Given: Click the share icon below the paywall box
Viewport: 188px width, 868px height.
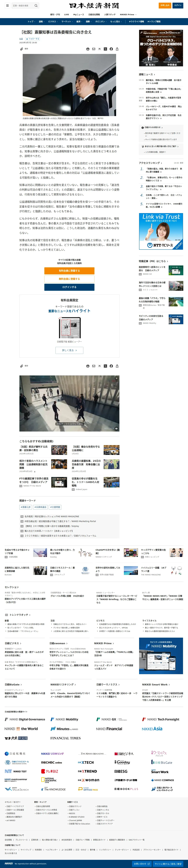Looking at the screenshot, I should pos(117,366).
